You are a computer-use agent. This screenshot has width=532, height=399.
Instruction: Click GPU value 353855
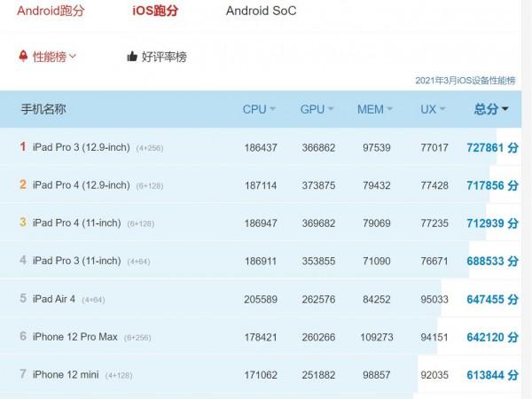pyautogui.click(x=318, y=262)
